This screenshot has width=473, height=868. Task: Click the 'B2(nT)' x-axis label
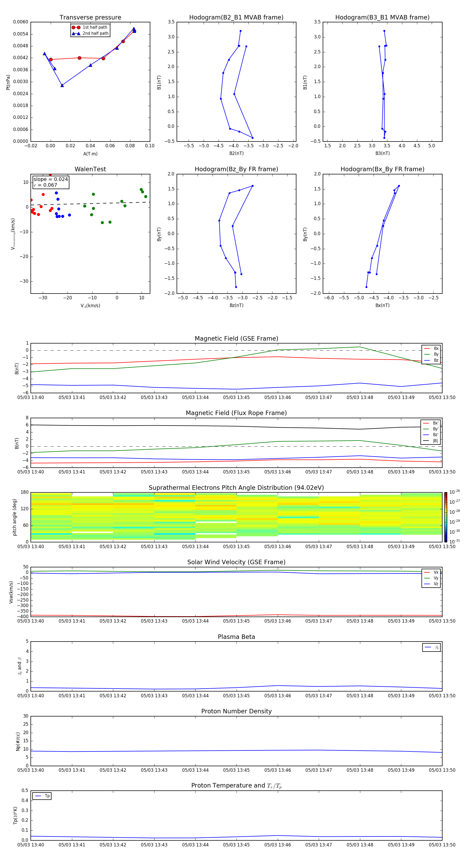236,153
